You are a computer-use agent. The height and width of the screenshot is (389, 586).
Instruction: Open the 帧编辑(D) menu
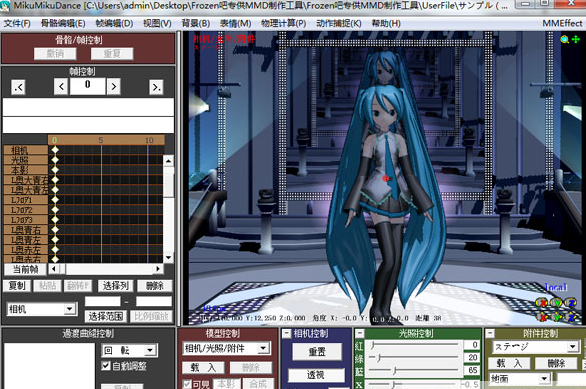pos(114,24)
